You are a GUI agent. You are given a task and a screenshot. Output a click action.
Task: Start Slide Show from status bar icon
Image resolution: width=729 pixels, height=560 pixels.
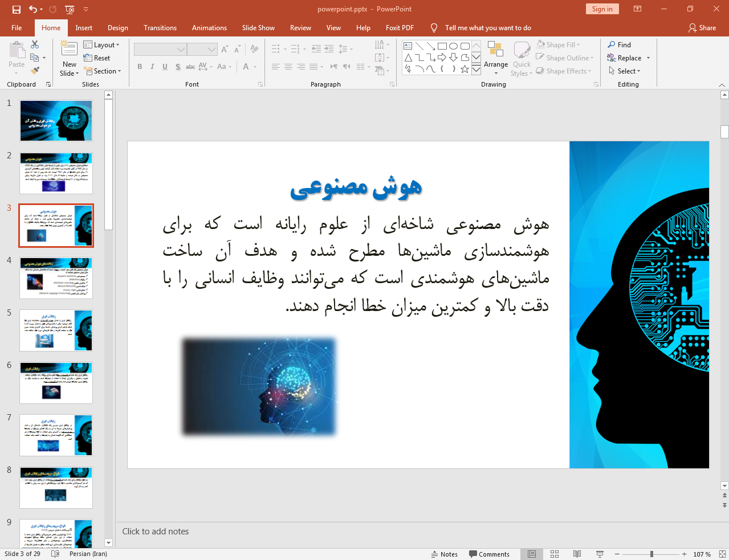(600, 554)
